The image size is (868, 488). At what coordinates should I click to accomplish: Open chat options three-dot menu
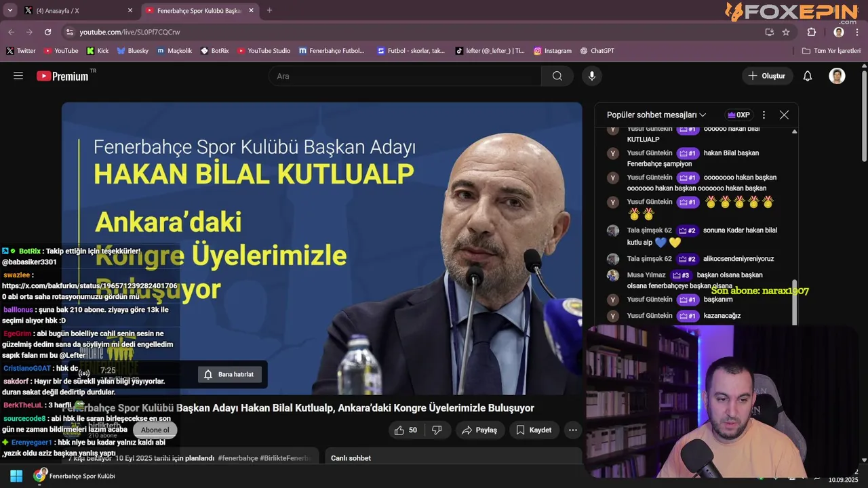764,115
